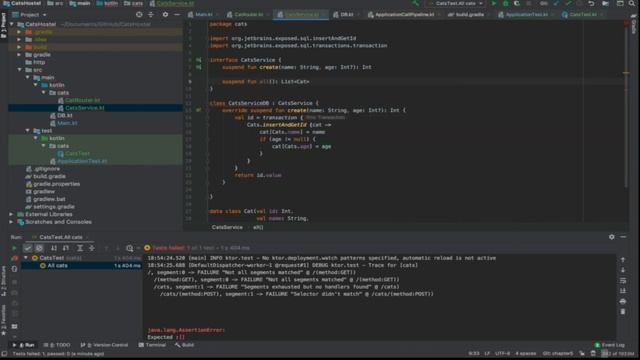Open the Project Structure folder icon in top toolbar
Viewport: 640px width, 360px height.
coord(606,3)
